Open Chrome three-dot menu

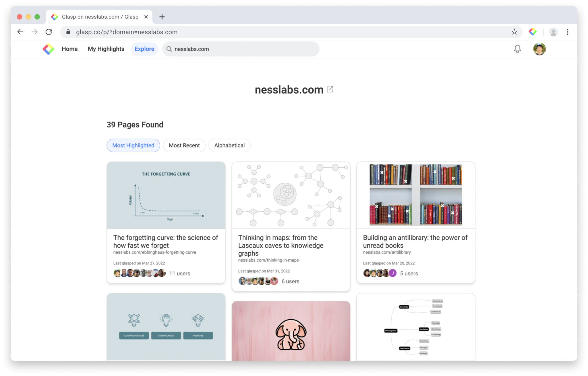(567, 32)
